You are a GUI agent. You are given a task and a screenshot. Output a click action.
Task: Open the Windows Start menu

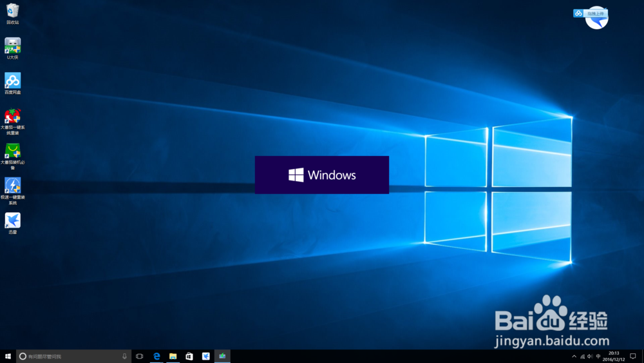click(8, 357)
